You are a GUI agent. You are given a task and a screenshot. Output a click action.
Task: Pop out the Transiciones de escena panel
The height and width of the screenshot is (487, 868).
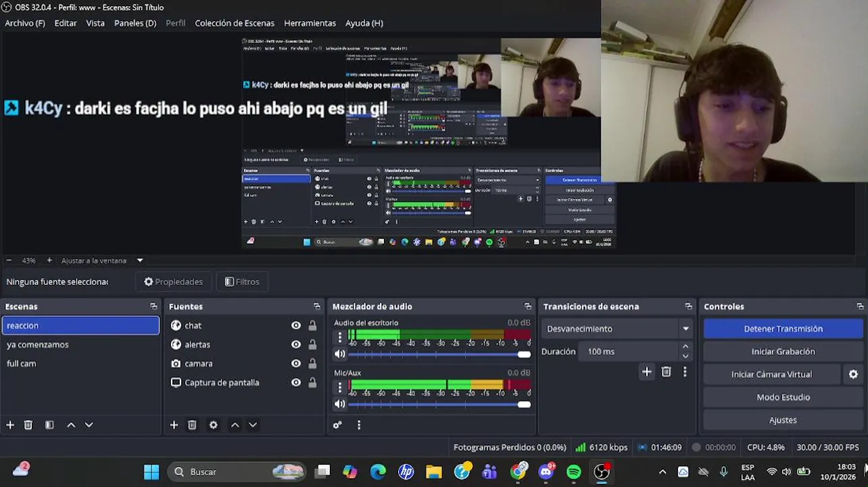pyautogui.click(x=688, y=306)
